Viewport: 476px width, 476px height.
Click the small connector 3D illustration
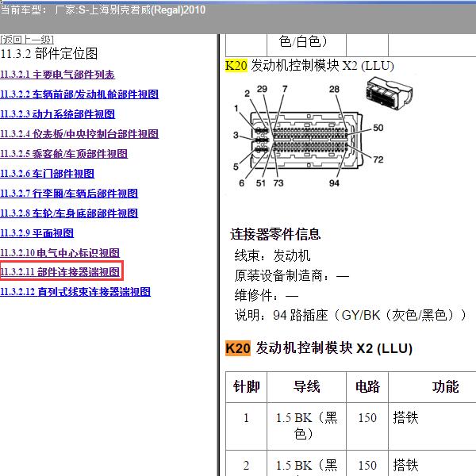coord(390,91)
